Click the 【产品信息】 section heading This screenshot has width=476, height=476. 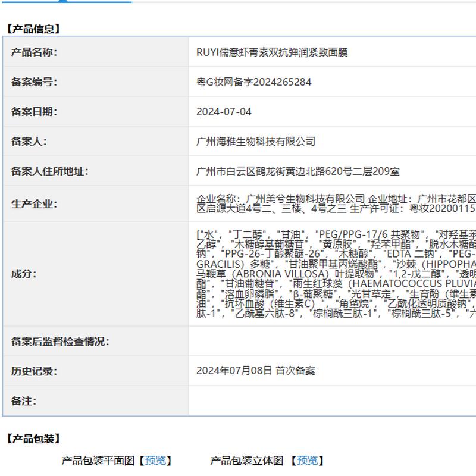(x=33, y=29)
